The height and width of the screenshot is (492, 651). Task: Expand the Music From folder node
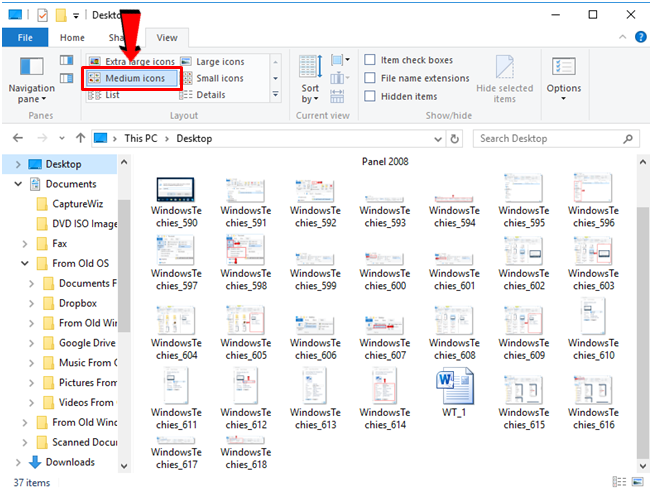31,363
